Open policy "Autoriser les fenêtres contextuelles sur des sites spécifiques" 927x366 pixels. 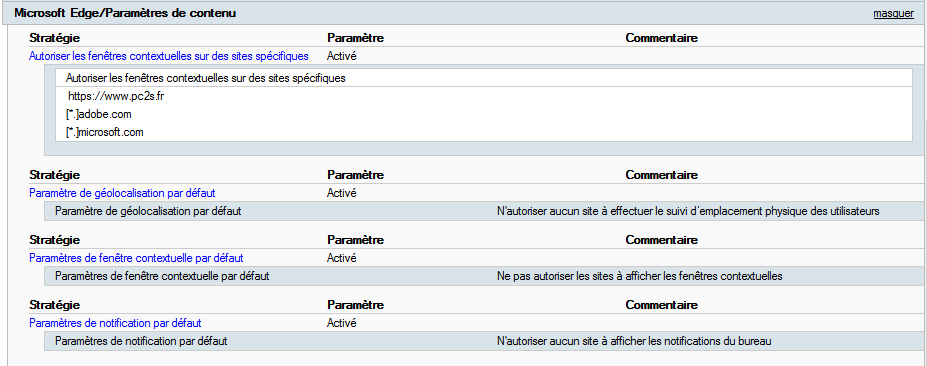click(x=168, y=56)
